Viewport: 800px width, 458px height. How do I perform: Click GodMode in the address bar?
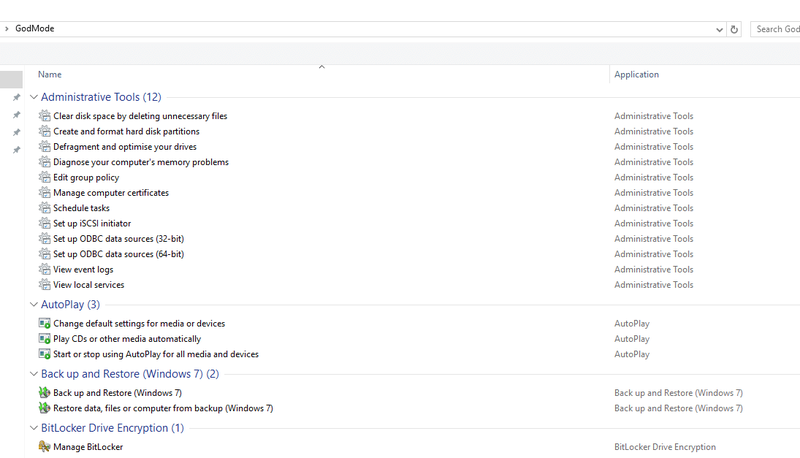click(35, 29)
